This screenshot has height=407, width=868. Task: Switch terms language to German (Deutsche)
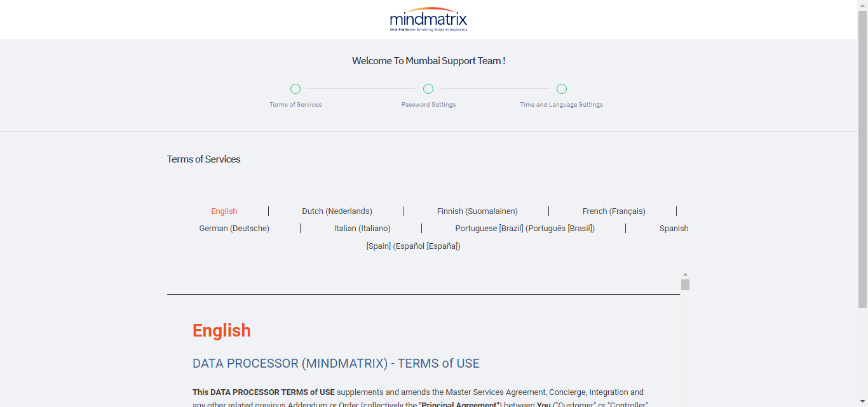point(234,229)
